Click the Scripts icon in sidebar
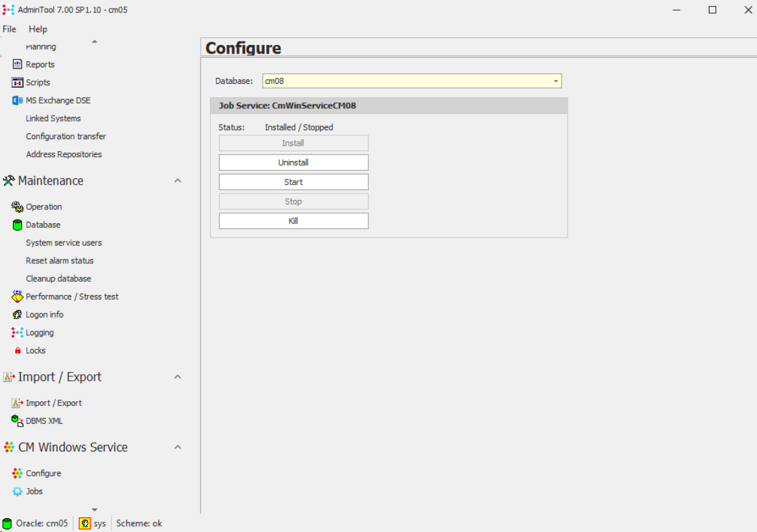The height and width of the screenshot is (532, 757). tap(17, 82)
